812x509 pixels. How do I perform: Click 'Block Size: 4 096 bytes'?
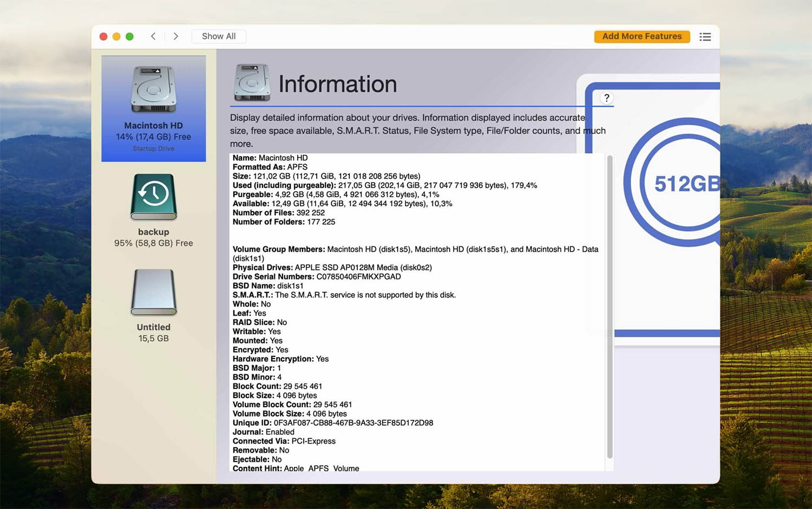(275, 396)
